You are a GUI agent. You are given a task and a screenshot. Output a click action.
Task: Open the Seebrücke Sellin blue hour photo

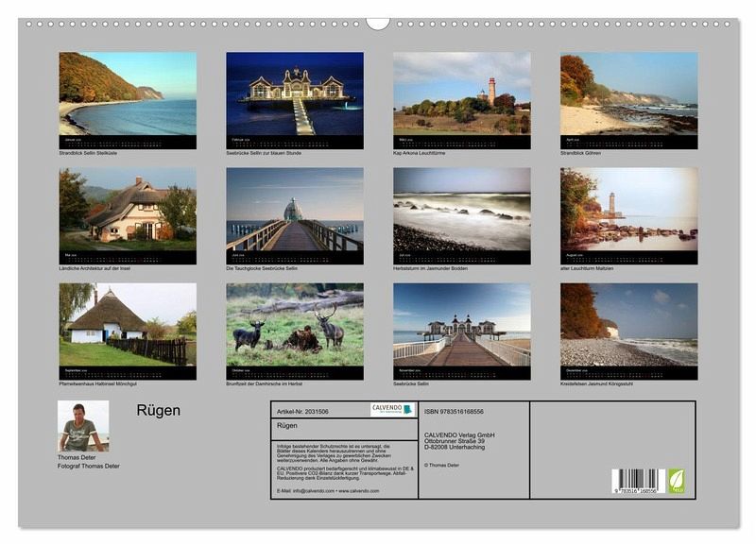(295, 100)
